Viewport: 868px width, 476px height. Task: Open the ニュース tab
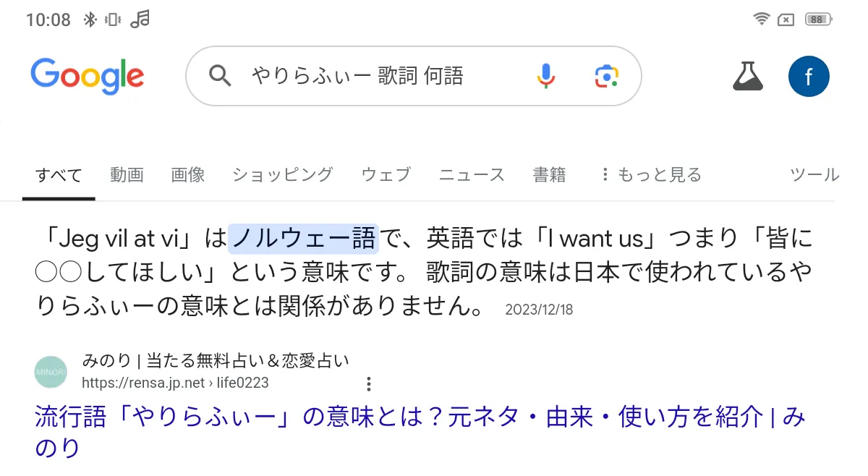tap(472, 174)
